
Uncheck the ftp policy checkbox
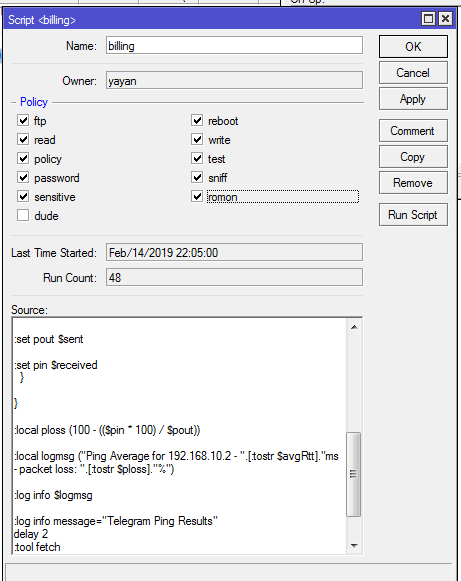point(23,120)
